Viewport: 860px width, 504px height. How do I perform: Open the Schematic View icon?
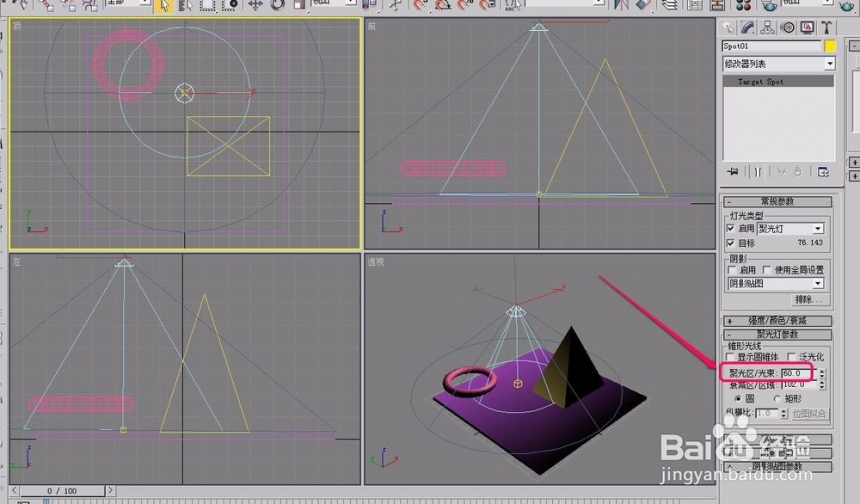[x=717, y=5]
